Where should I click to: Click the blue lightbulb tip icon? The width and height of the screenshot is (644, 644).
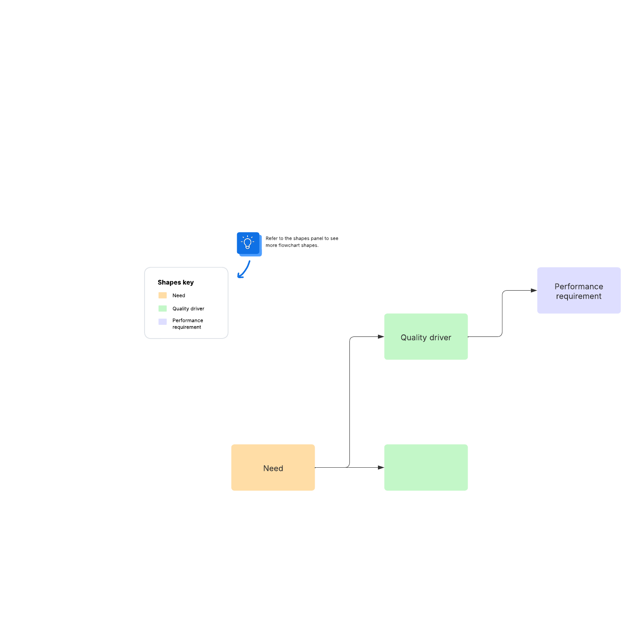[x=248, y=243]
